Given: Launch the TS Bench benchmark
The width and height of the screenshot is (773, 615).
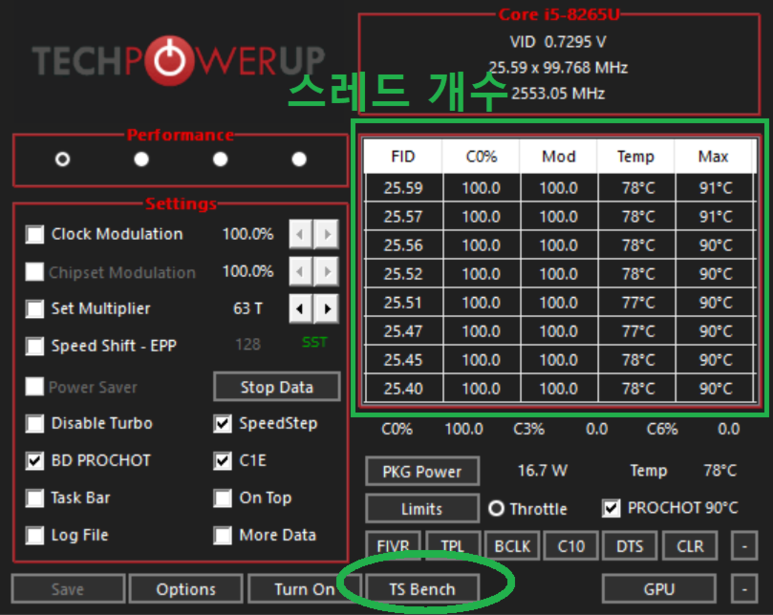Looking at the screenshot, I should coord(422,588).
